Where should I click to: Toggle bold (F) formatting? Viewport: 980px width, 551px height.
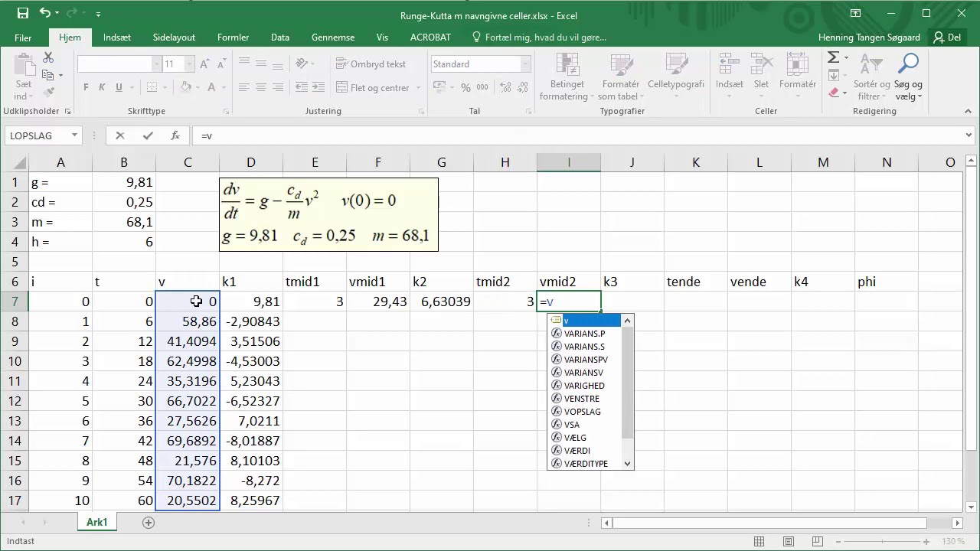tap(86, 88)
